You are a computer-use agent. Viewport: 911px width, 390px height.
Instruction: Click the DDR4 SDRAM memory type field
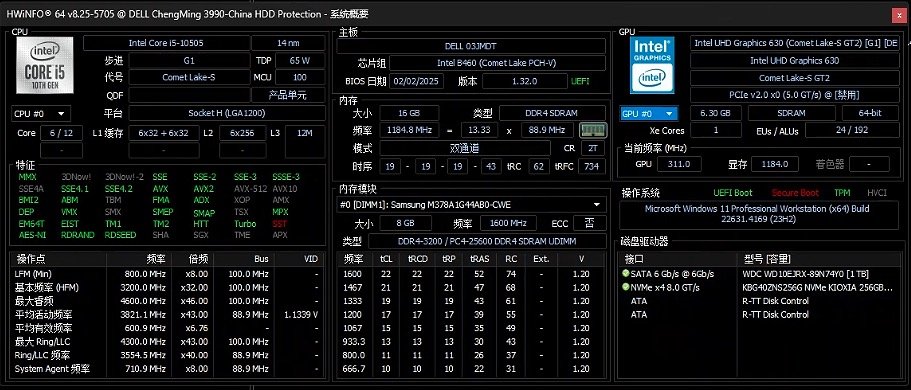(552, 113)
